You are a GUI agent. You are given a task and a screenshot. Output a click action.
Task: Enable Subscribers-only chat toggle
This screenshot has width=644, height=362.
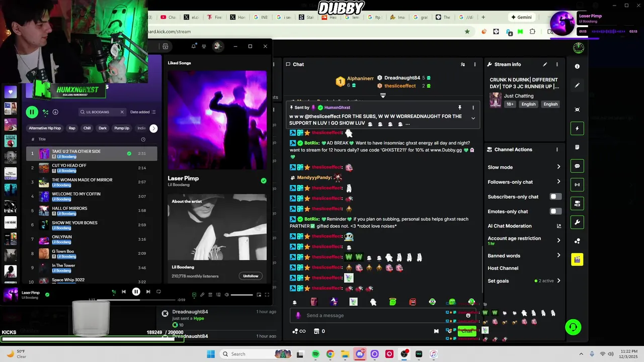click(555, 197)
